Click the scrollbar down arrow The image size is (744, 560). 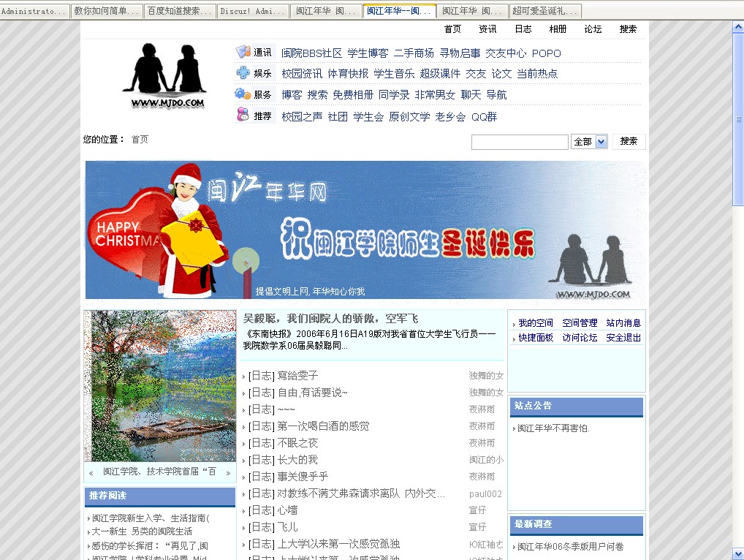tap(738, 554)
